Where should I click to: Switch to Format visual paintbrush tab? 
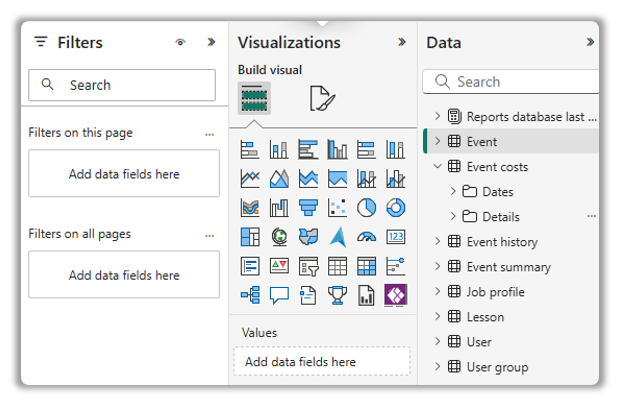(322, 98)
